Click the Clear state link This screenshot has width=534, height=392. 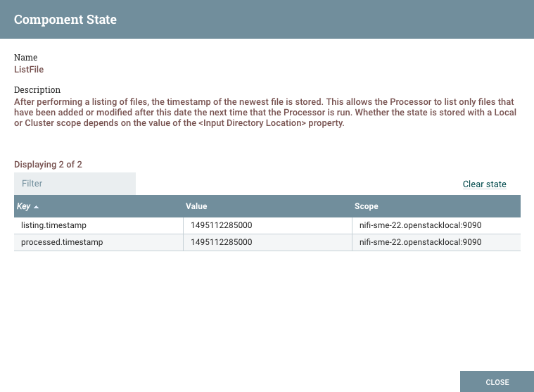coord(484,184)
